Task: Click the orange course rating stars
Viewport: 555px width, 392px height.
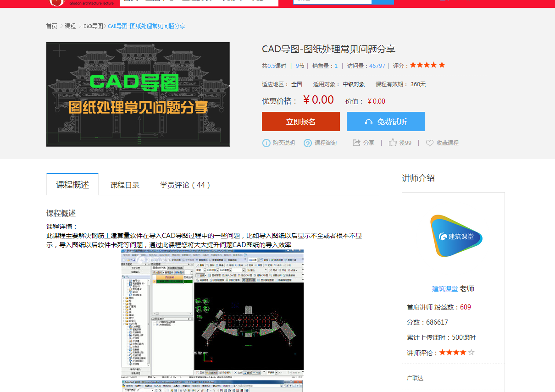Action: (427, 65)
